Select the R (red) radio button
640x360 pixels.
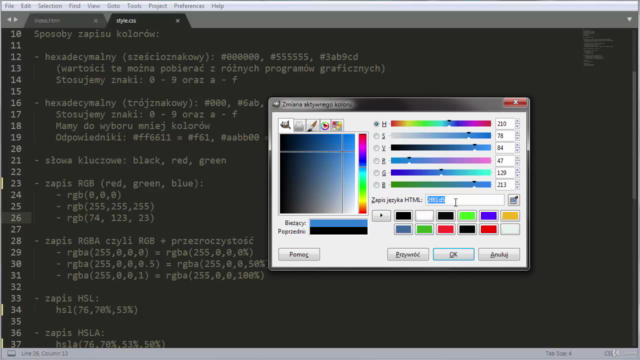pyautogui.click(x=376, y=161)
